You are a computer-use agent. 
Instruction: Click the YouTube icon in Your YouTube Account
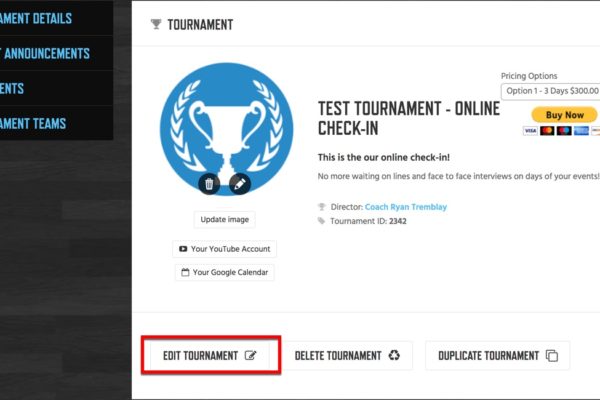coord(183,249)
